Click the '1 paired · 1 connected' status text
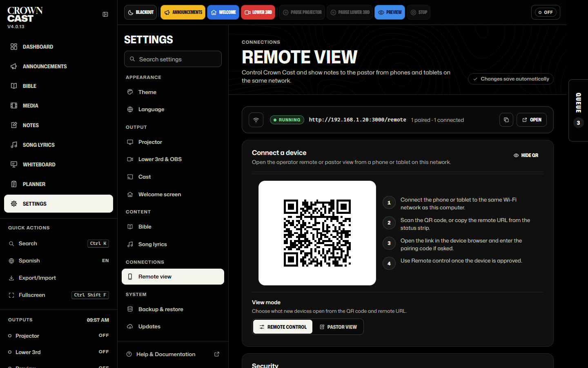This screenshot has width=588, height=368. 437,120
